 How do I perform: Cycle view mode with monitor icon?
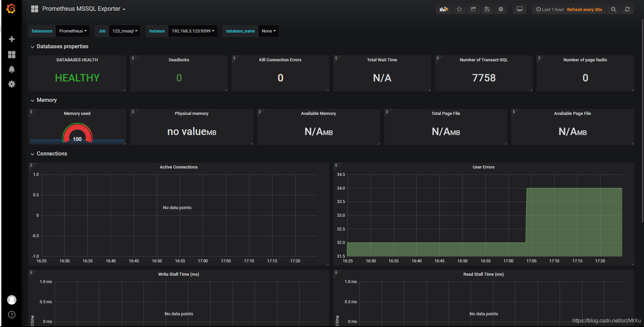(x=519, y=9)
